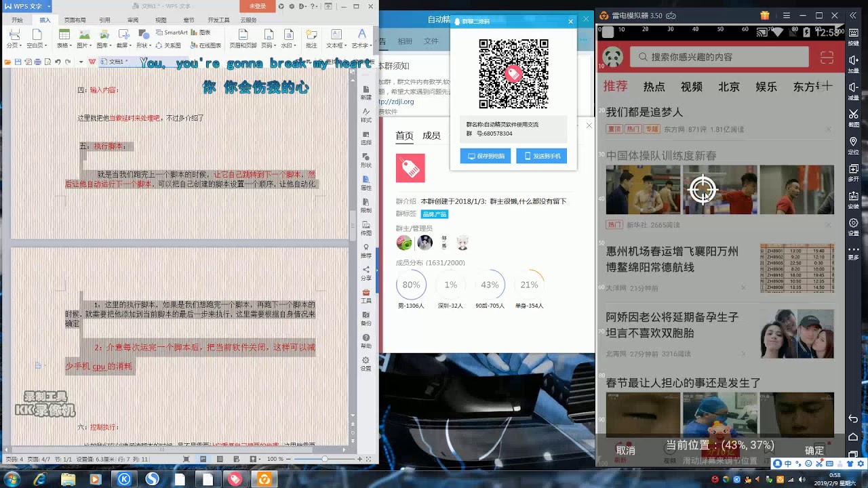Click the undo arrow in WPS
The image size is (868, 488).
click(58, 62)
